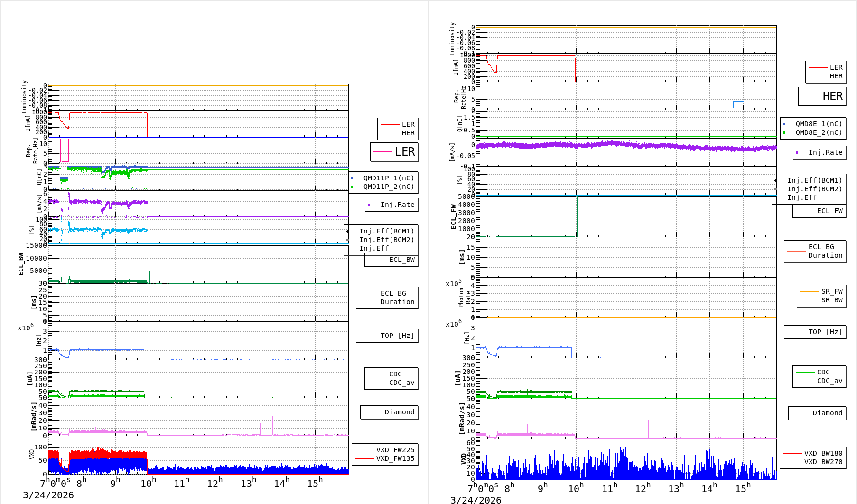The height and width of the screenshot is (504, 857).
Task: Click the 15h tick on right time axis
Action: [743, 488]
